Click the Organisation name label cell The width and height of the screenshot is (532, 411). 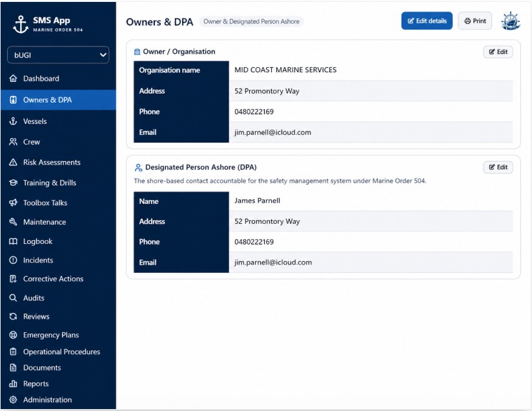(x=181, y=70)
